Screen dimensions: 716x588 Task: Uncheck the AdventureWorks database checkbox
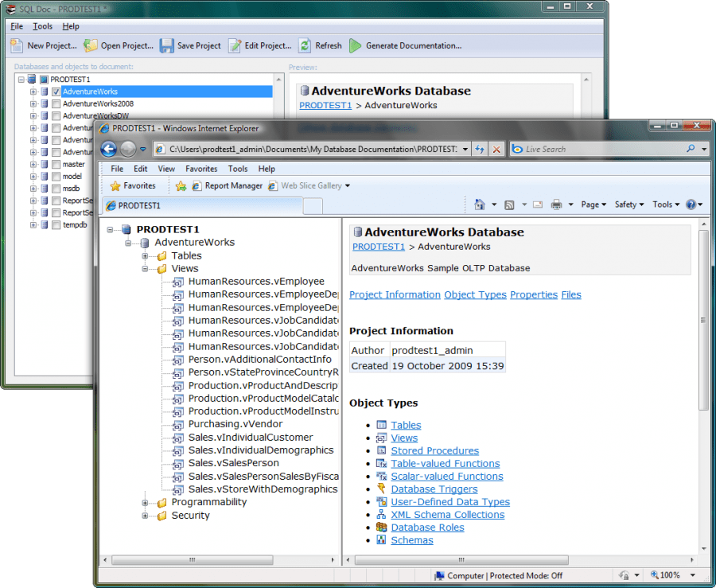pyautogui.click(x=56, y=92)
